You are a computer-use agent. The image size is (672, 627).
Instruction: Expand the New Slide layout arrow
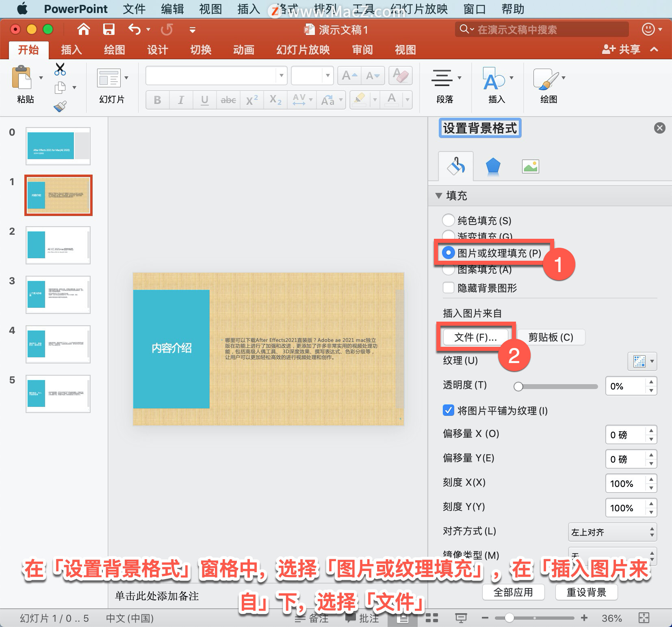126,78
